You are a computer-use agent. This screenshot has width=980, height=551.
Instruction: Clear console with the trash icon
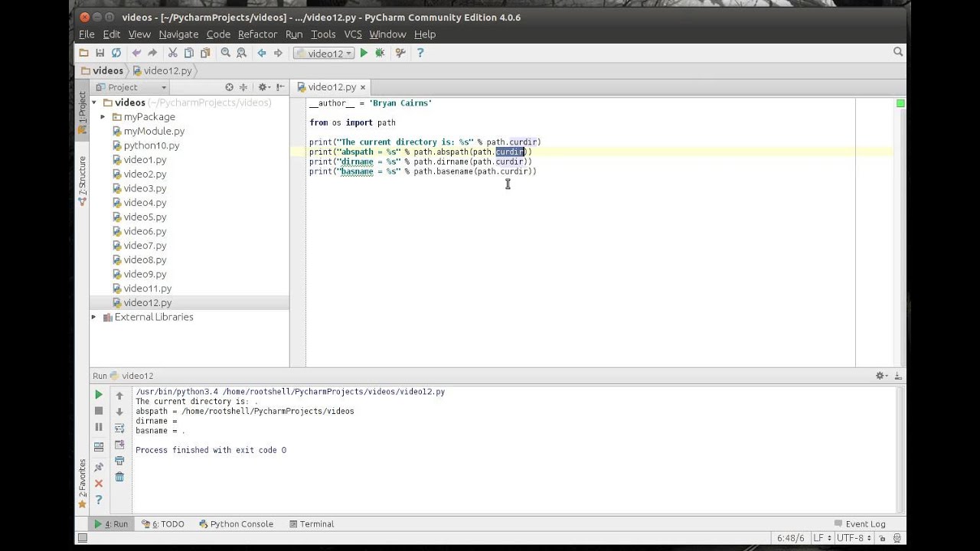119,477
